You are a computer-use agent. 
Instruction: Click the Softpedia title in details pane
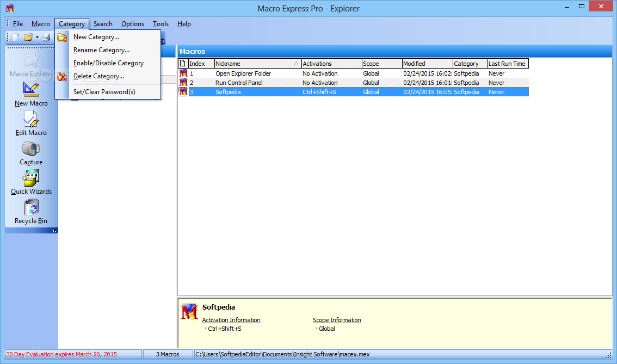(x=218, y=307)
